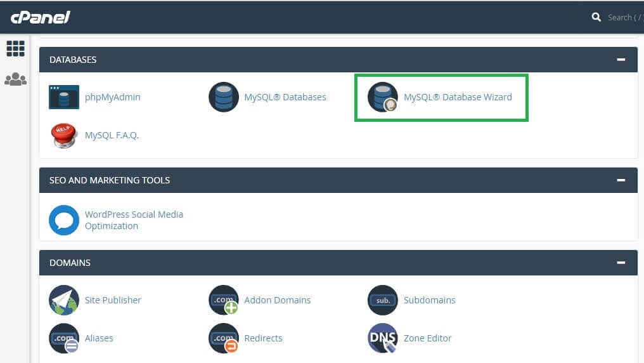644x363 pixels.
Task: Click the MySQL Database Wizard icon
Action: click(x=383, y=97)
